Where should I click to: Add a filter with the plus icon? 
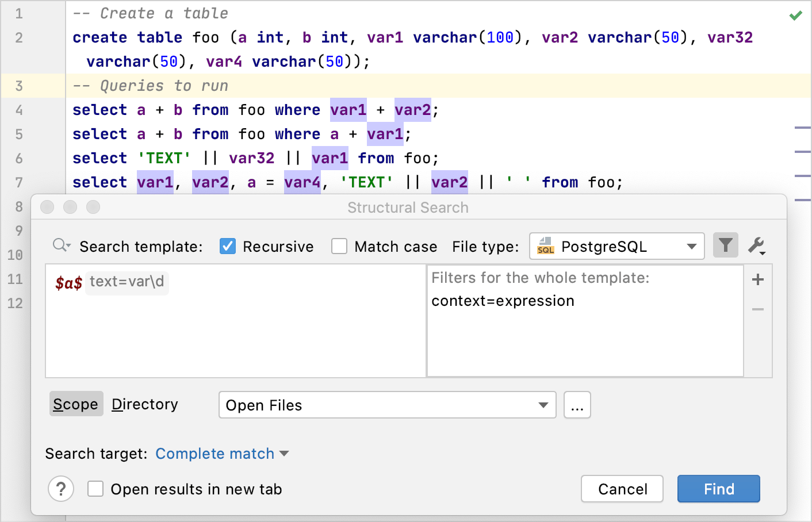coord(758,279)
